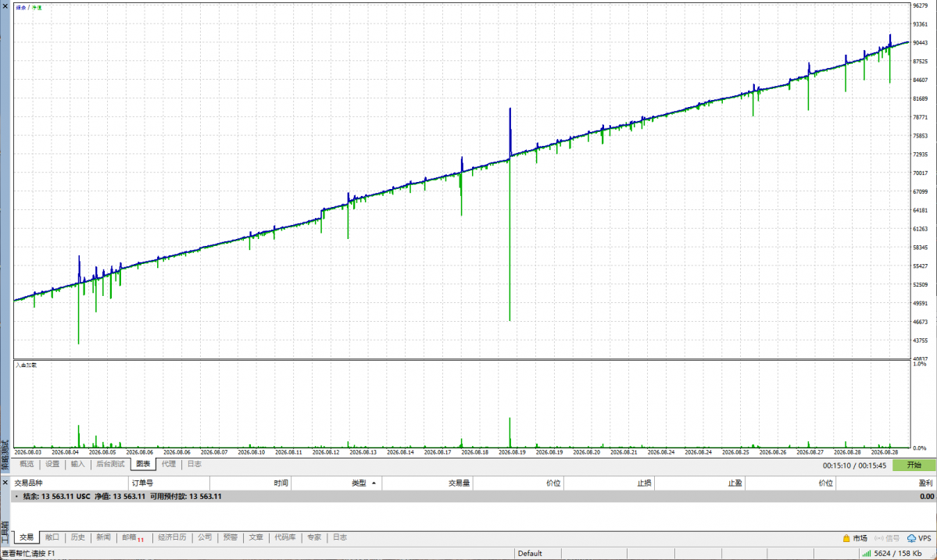Click the balance summary row 结余: 13 563.11 USC
Screen dimensions: 937x560
474,497
